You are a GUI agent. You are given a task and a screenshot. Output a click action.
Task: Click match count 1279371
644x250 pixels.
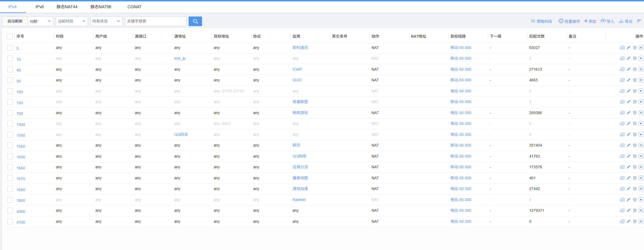point(537,210)
